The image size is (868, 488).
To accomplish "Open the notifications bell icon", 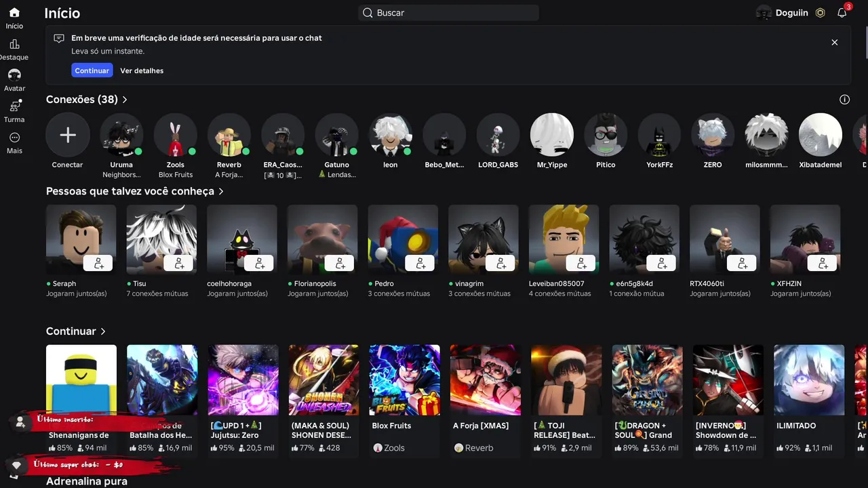I will point(842,13).
